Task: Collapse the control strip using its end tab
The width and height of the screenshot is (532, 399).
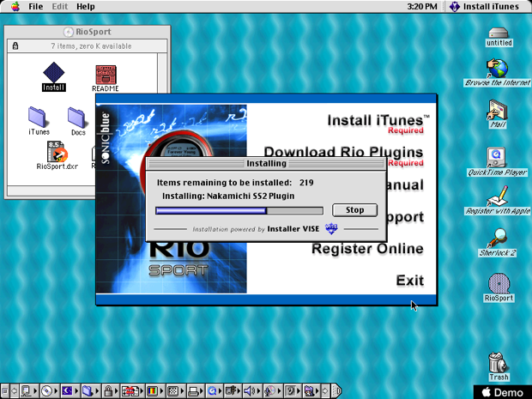Action: click(336, 391)
